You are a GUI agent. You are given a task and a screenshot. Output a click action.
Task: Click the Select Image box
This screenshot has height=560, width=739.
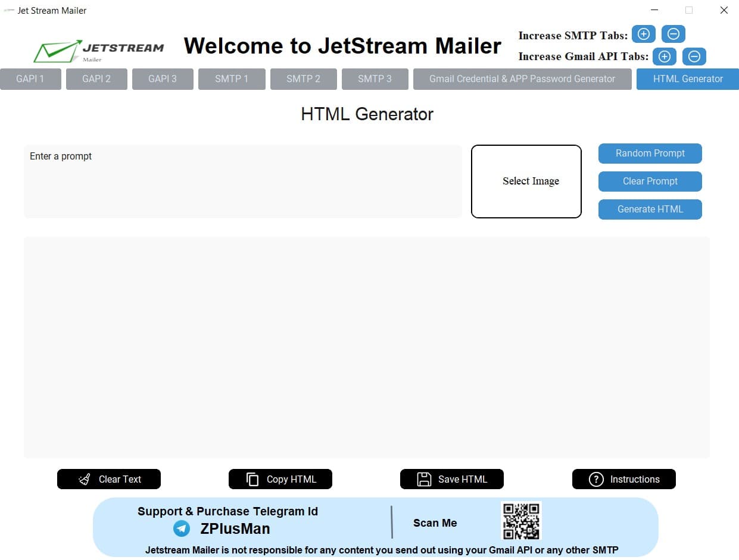click(x=526, y=182)
